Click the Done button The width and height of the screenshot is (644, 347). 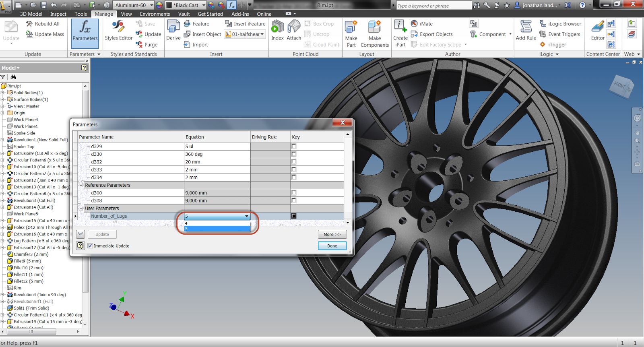332,246
